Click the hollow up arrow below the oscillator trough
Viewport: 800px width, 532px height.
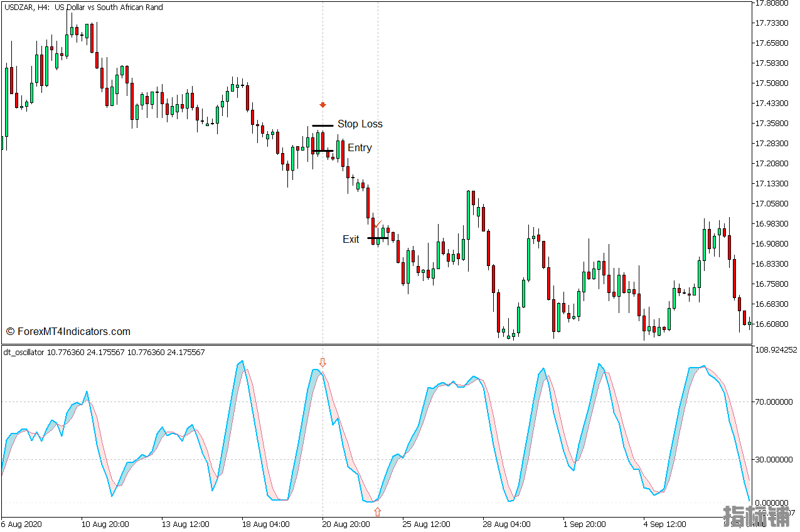coord(377,512)
